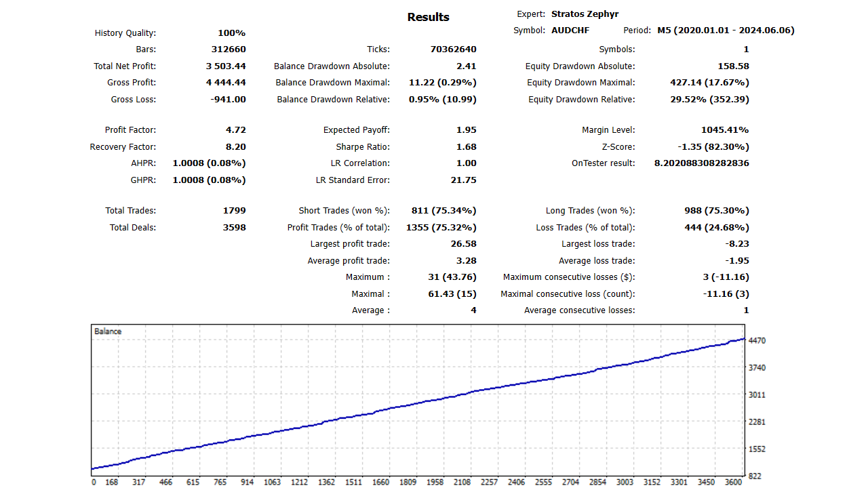
Task: Click Total Trades value 1799
Action: point(235,211)
